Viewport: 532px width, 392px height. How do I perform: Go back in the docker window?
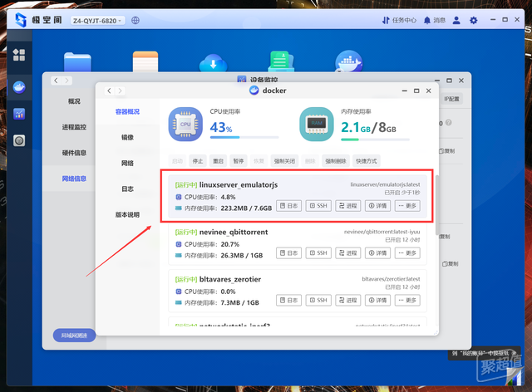coord(109,91)
